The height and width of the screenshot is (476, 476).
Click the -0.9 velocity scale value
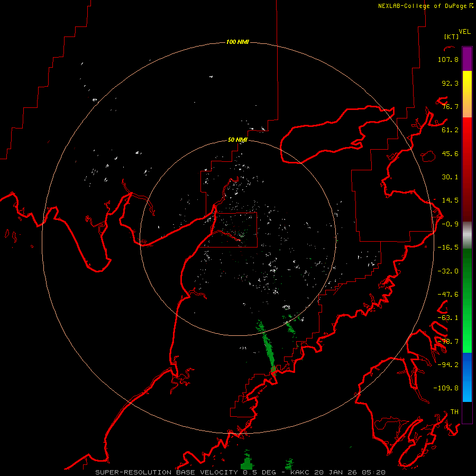tap(450, 224)
